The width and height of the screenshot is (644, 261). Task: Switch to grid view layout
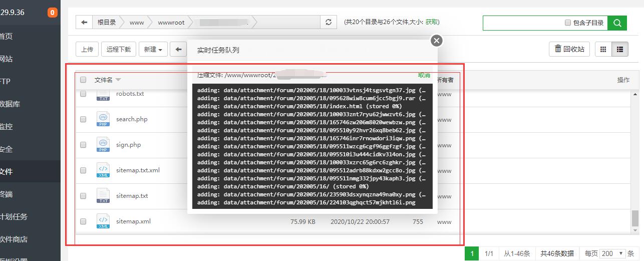(x=603, y=49)
